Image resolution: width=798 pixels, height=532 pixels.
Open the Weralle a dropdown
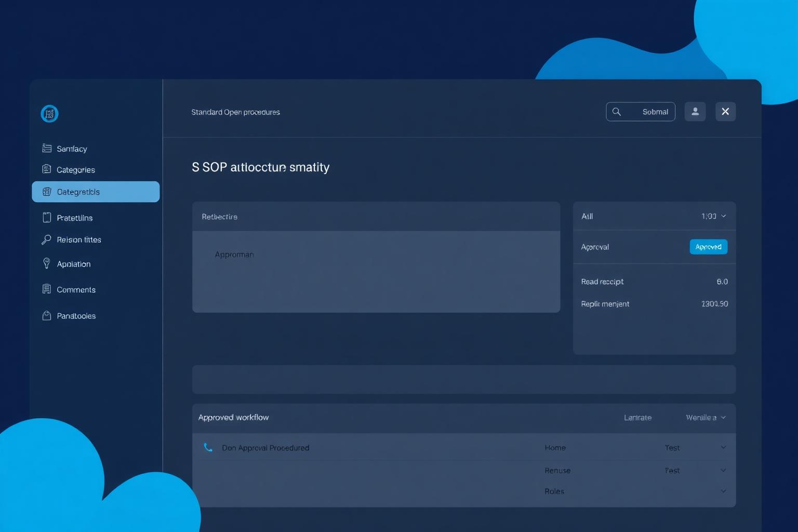(706, 418)
